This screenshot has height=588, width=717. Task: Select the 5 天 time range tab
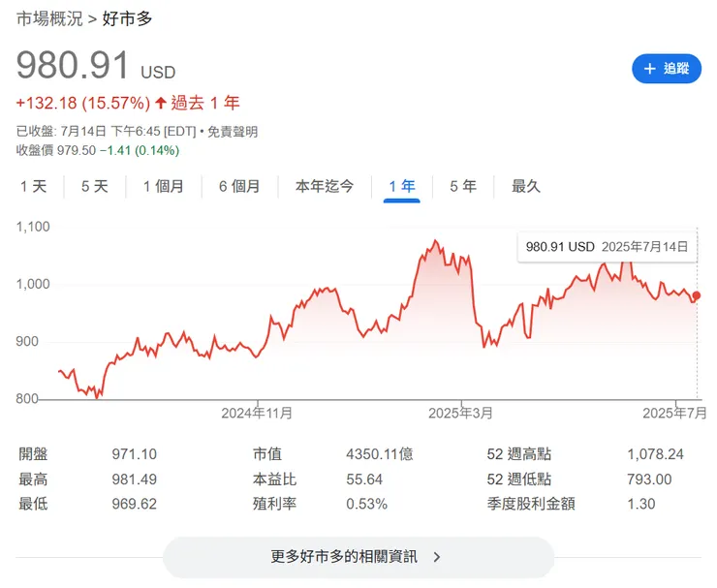coord(95,186)
